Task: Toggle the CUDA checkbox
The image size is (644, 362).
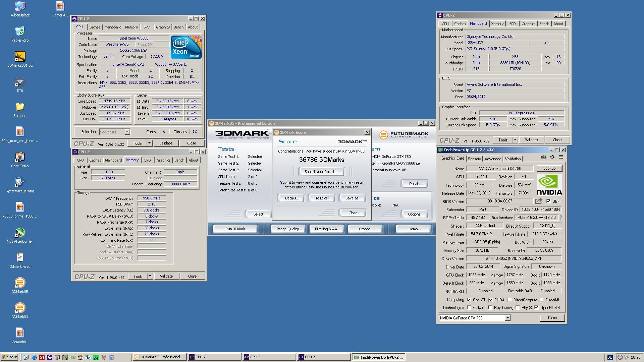Action: [x=490, y=300]
